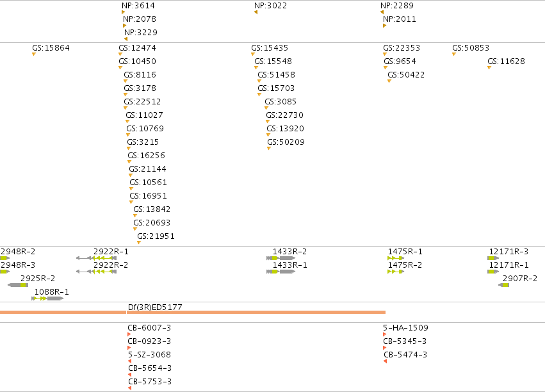545x392 pixels.
Task: Click the GS:22512 insertion label
Action: pyautogui.click(x=142, y=102)
